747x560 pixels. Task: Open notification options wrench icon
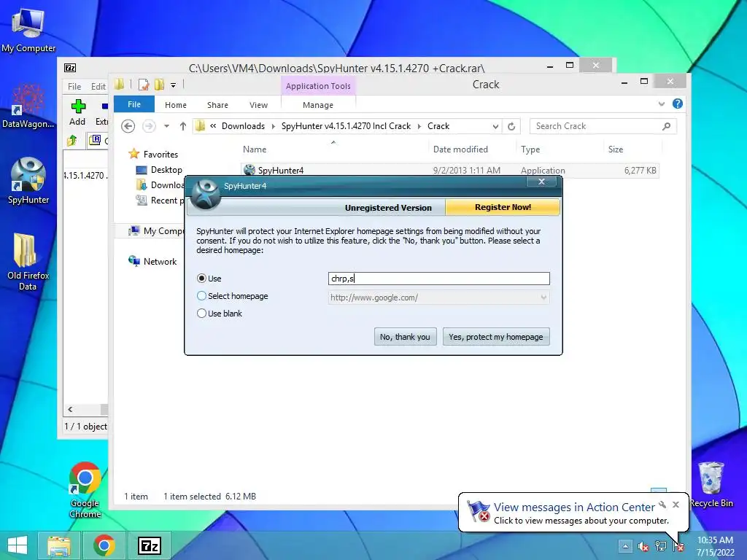tap(662, 505)
